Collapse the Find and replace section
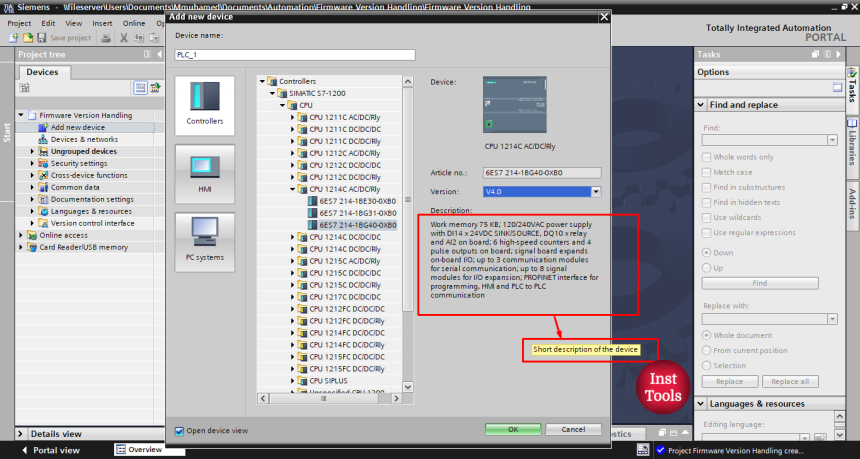 click(701, 105)
